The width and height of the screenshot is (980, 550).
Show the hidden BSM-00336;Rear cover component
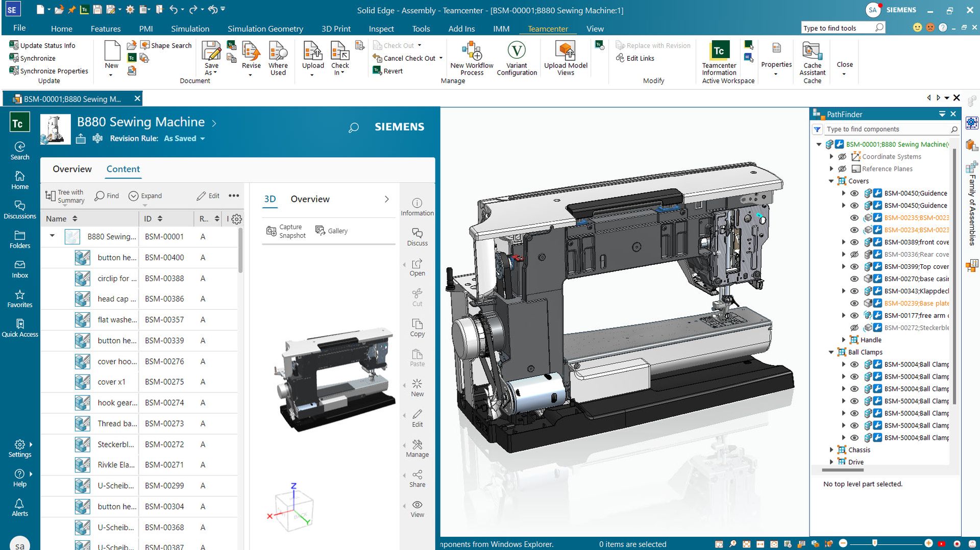pos(855,254)
